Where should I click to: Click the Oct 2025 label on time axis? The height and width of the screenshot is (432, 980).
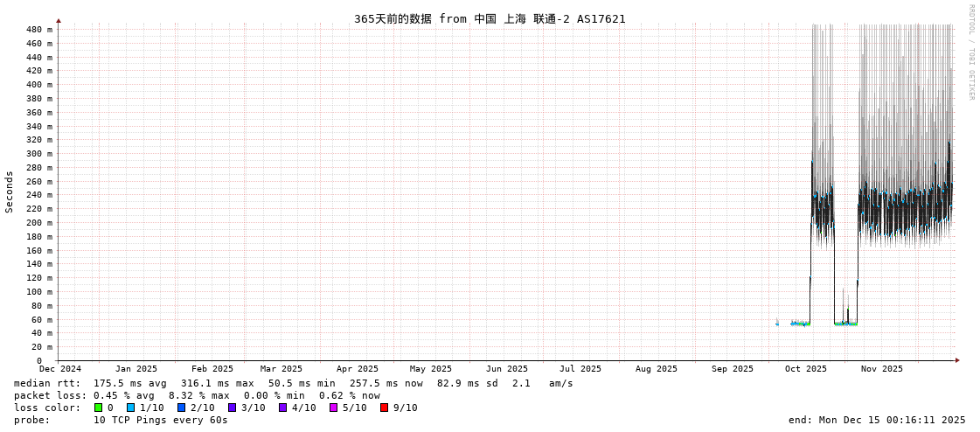point(805,369)
